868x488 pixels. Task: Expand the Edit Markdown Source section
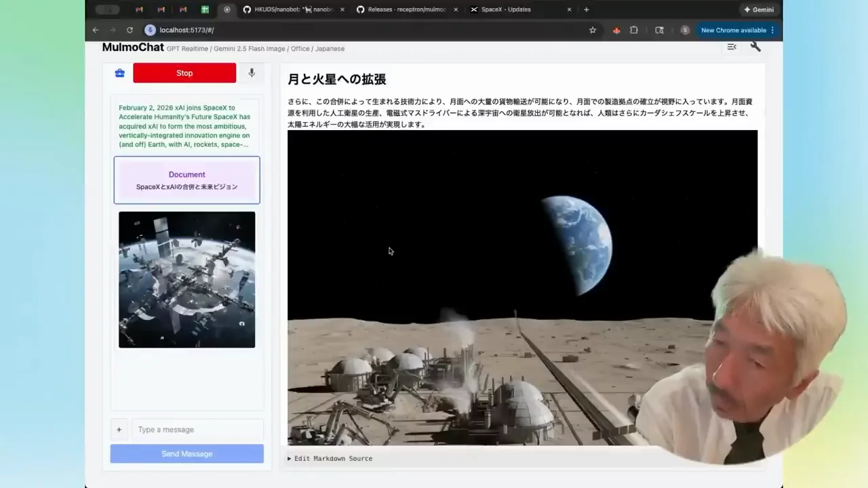330,459
